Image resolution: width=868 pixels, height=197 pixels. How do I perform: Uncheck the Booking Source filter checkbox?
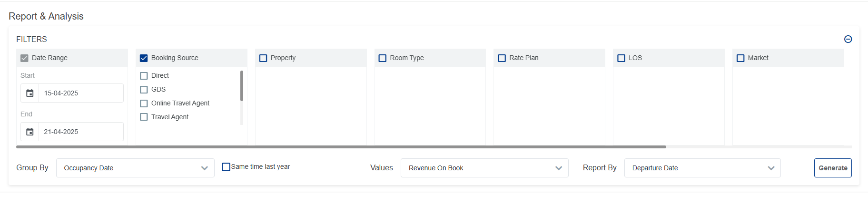tap(144, 58)
